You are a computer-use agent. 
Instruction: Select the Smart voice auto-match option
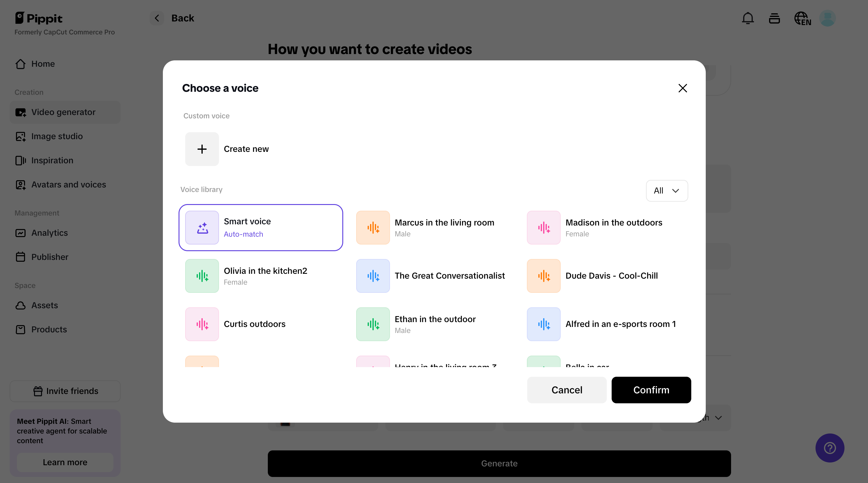pos(261,227)
